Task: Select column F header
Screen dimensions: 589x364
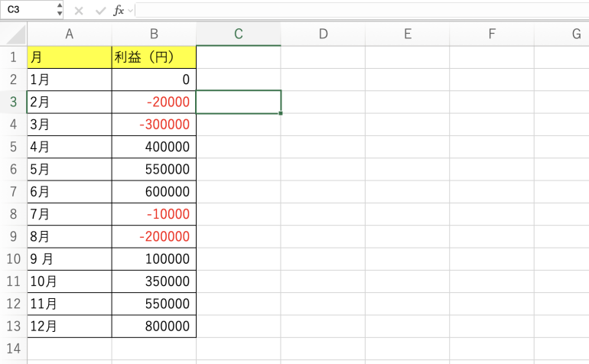Action: pos(492,34)
